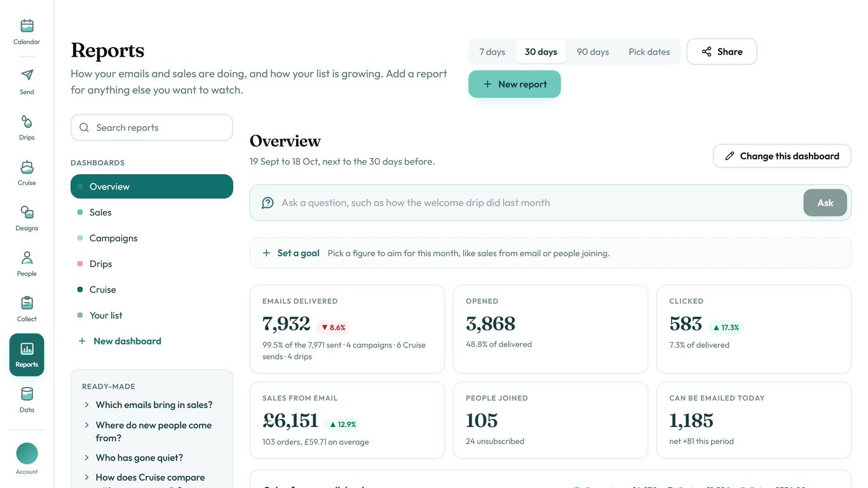Click the plus icon beside Set a goal
This screenshot has height=488, width=868.
click(267, 253)
